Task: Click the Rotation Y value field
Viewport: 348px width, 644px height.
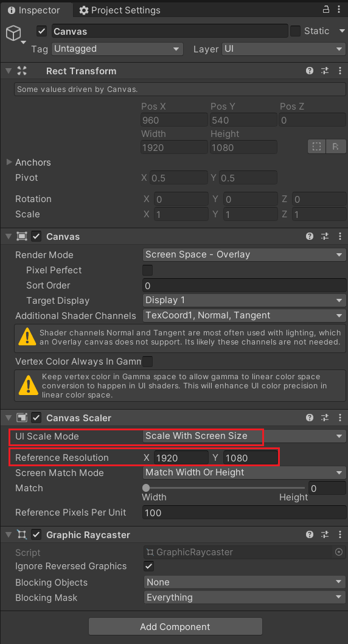Action: pyautogui.click(x=250, y=199)
